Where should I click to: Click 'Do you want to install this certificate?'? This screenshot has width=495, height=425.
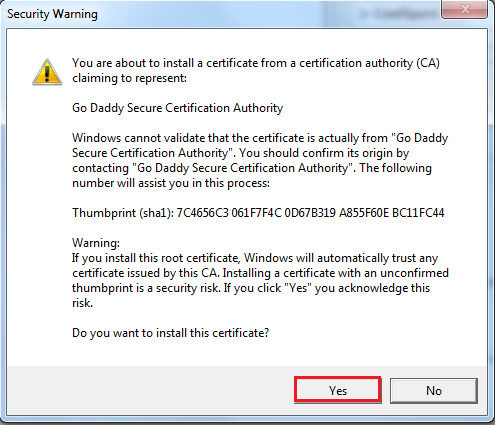[x=170, y=333]
